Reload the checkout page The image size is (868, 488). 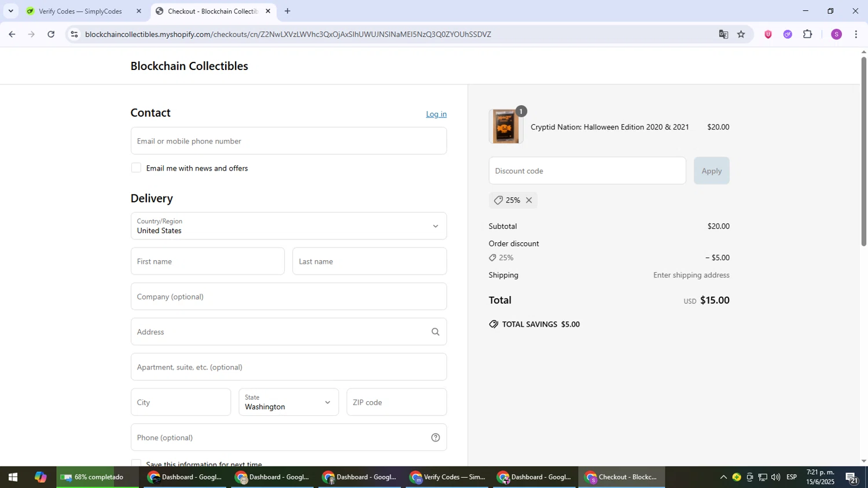pos(51,34)
